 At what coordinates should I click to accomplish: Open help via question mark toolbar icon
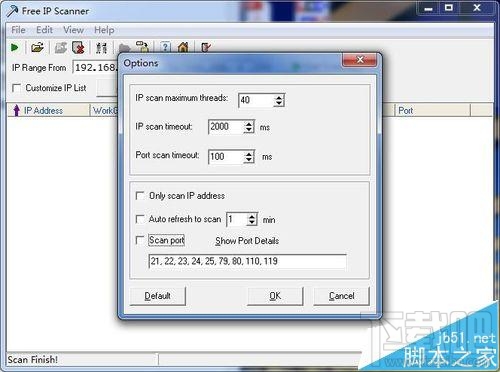coord(165,47)
